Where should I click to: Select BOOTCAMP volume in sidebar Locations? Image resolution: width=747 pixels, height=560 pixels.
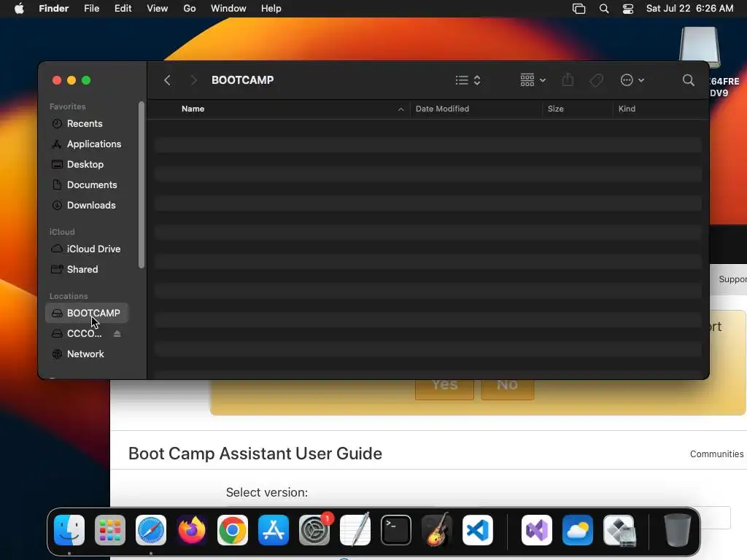[x=87, y=313]
